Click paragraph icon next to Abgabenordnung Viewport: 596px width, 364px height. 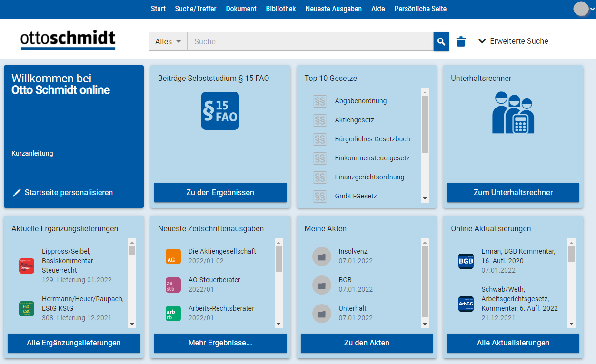tap(320, 101)
